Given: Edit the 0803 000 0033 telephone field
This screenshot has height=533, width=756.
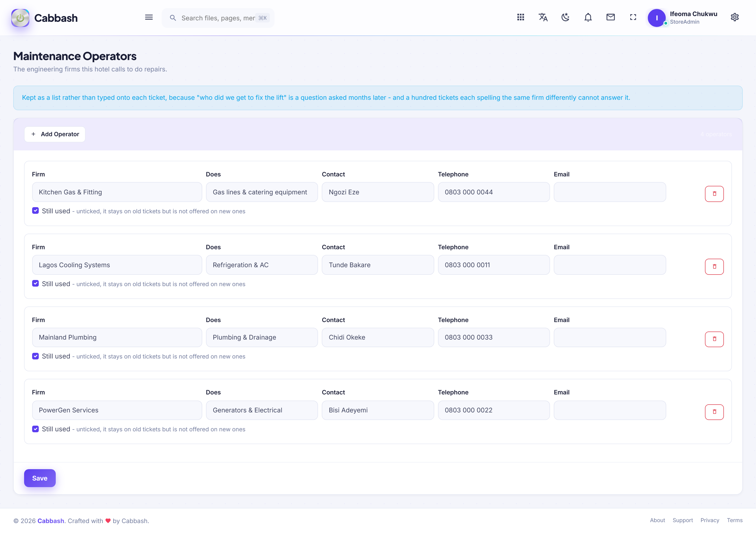Looking at the screenshot, I should (x=494, y=337).
